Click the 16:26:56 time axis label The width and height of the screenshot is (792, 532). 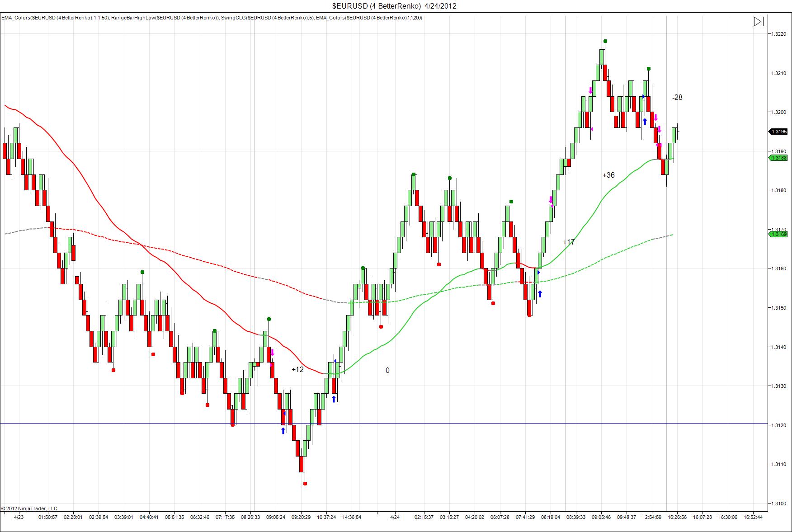(x=677, y=517)
